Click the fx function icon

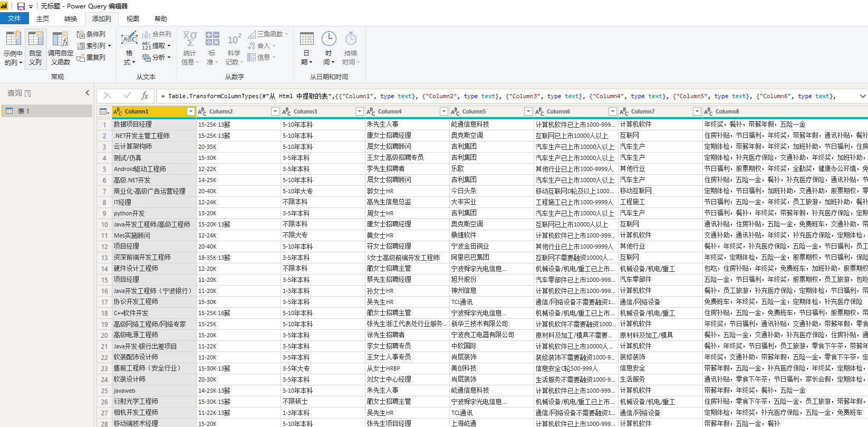[145, 96]
